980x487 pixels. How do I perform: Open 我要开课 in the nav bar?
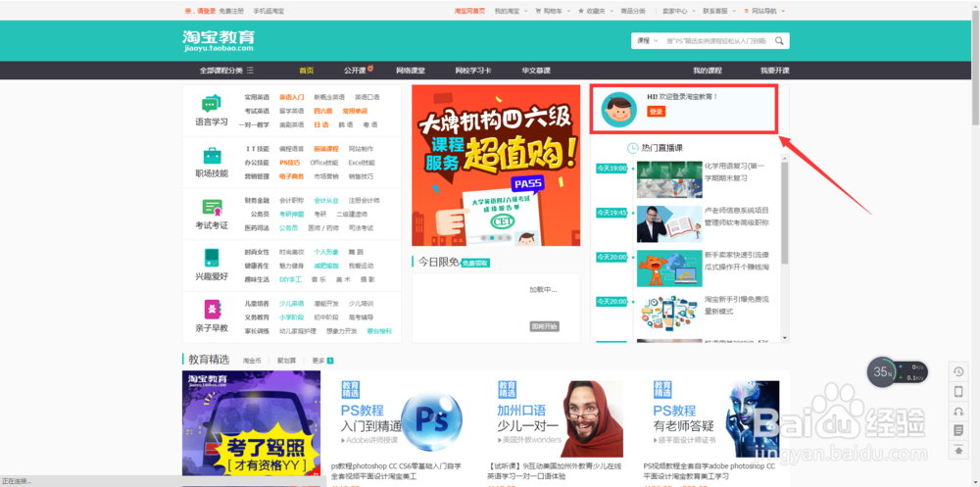click(775, 70)
